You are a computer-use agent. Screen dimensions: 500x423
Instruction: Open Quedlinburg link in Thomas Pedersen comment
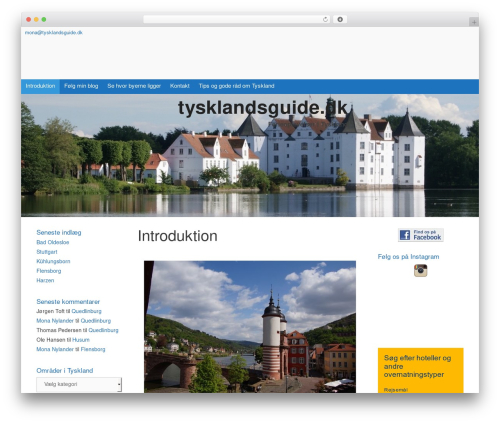103,330
